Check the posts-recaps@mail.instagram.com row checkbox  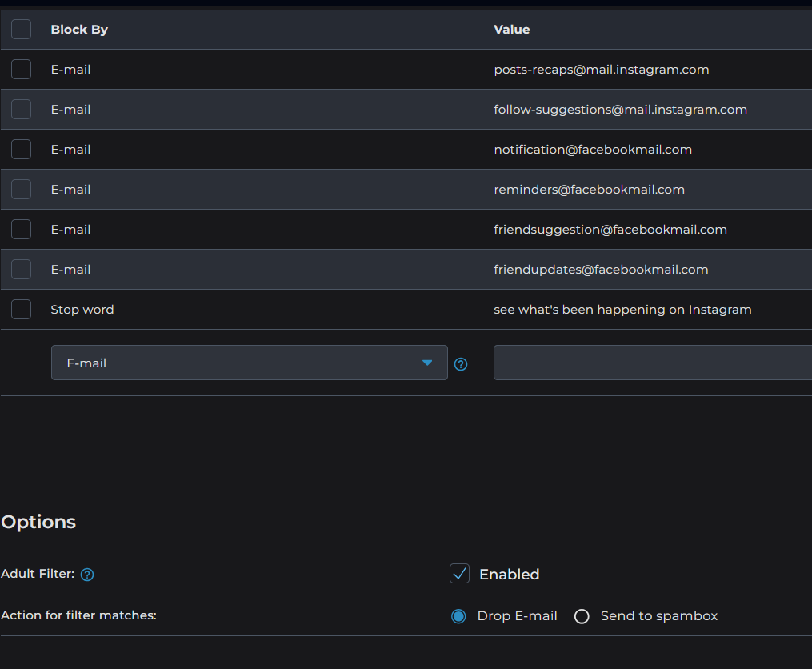click(x=22, y=70)
